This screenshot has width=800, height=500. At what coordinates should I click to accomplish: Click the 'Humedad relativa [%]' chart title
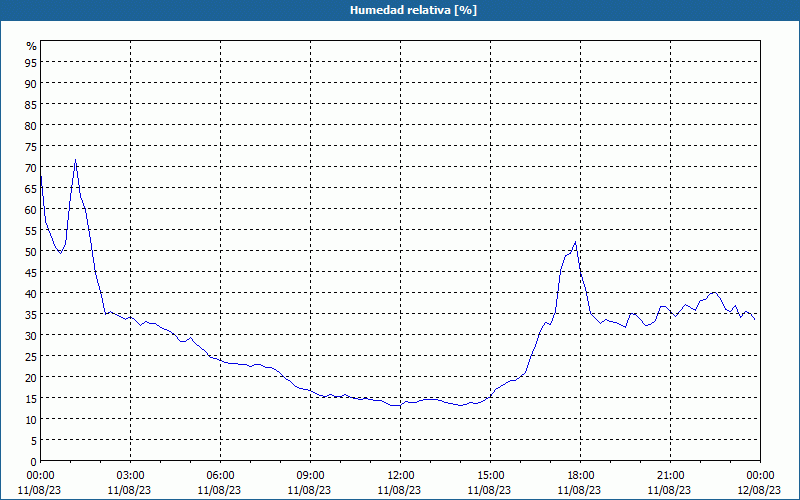pos(413,10)
